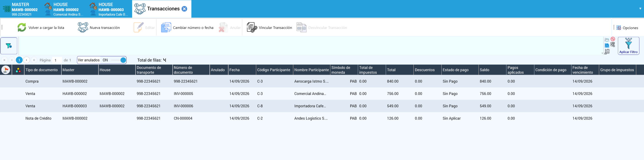Screen dimensions: 644x160
Task: Select the Transacciones tab
Action: [162, 9]
